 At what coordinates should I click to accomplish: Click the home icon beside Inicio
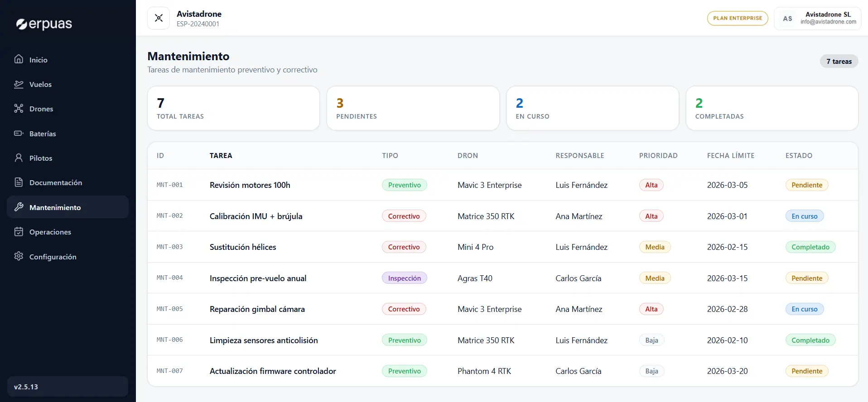[19, 59]
